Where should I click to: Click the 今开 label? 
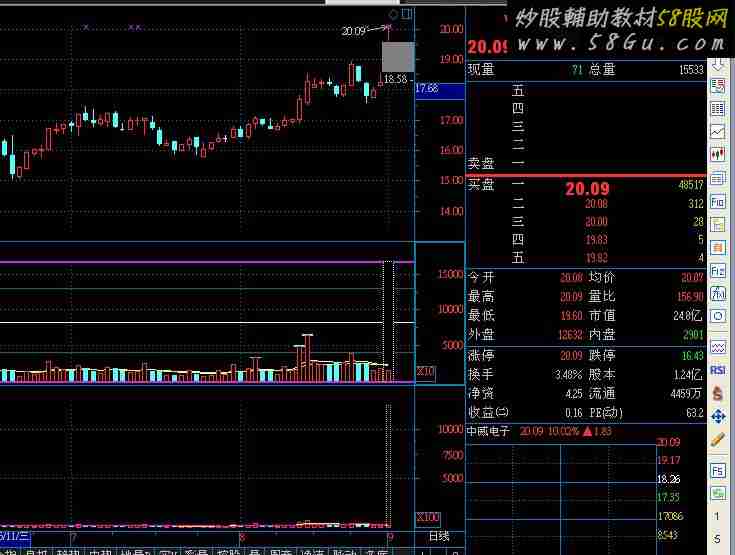(x=481, y=278)
